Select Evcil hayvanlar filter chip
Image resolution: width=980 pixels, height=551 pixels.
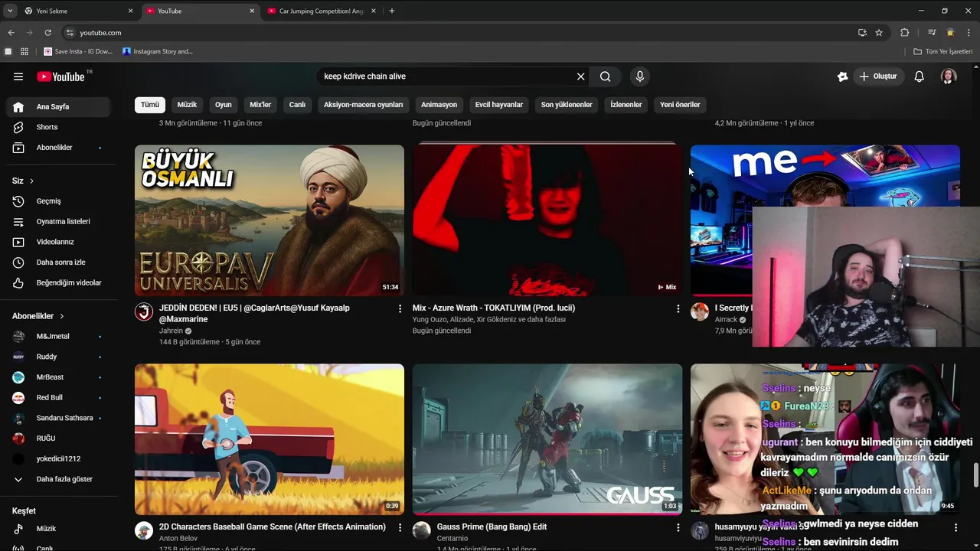[499, 105]
